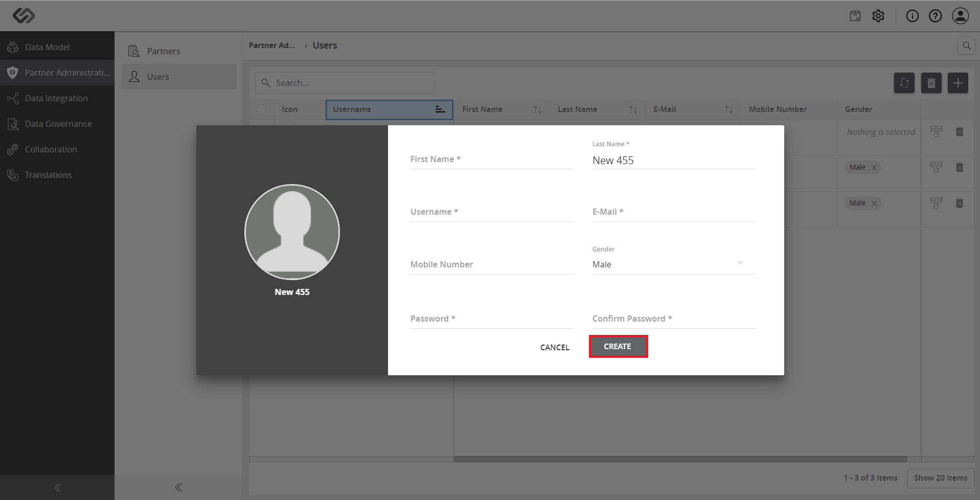980x500 pixels.
Task: Click the Users person icon
Action: tap(134, 77)
